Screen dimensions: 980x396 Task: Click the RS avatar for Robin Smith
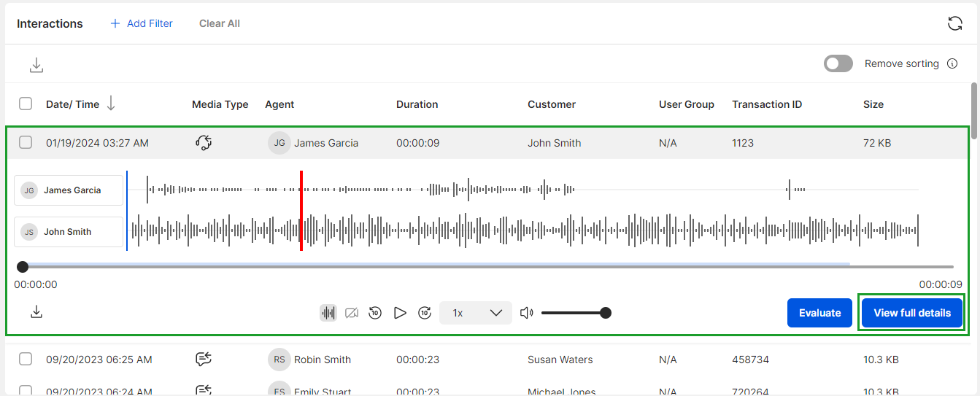point(279,359)
